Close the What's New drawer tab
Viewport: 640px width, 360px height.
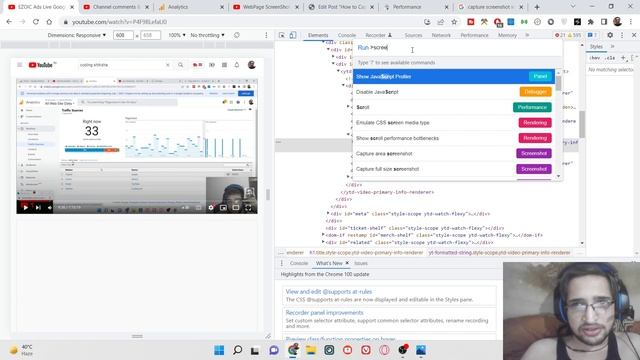pyautogui.click(x=347, y=263)
